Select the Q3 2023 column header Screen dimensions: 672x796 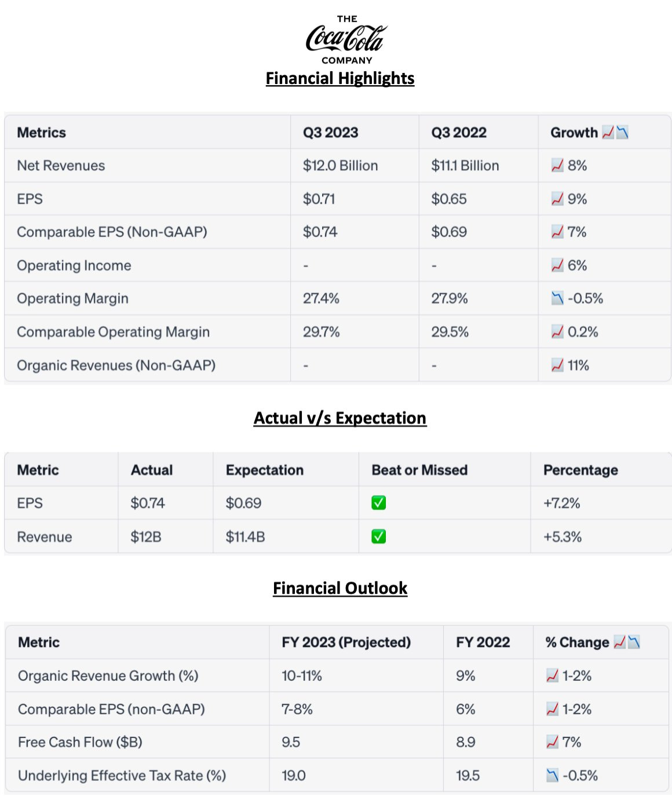point(330,133)
